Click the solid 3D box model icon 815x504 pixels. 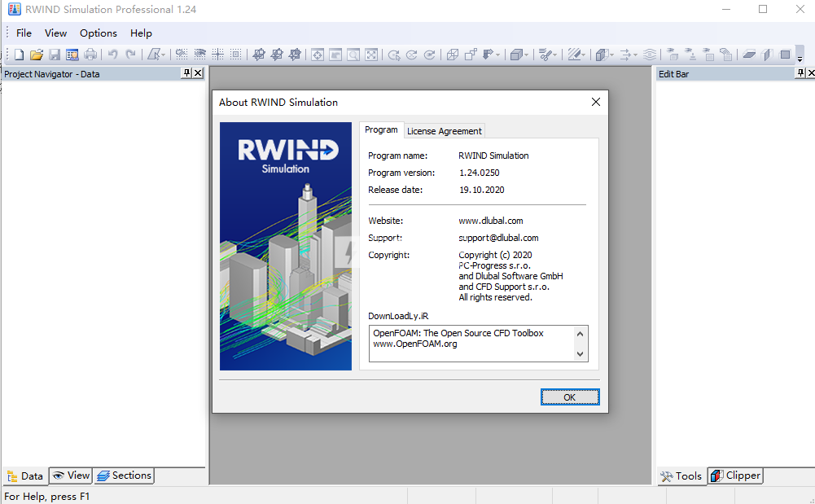pyautogui.click(x=517, y=55)
